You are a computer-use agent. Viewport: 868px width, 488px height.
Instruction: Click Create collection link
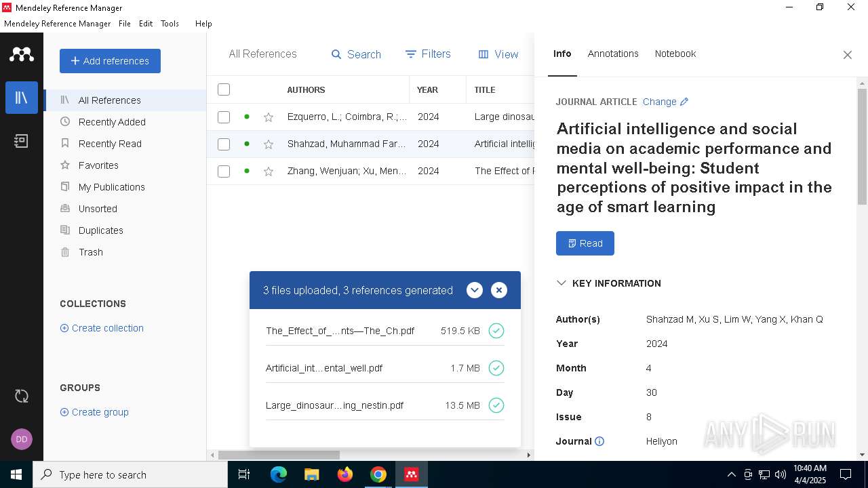(102, 328)
